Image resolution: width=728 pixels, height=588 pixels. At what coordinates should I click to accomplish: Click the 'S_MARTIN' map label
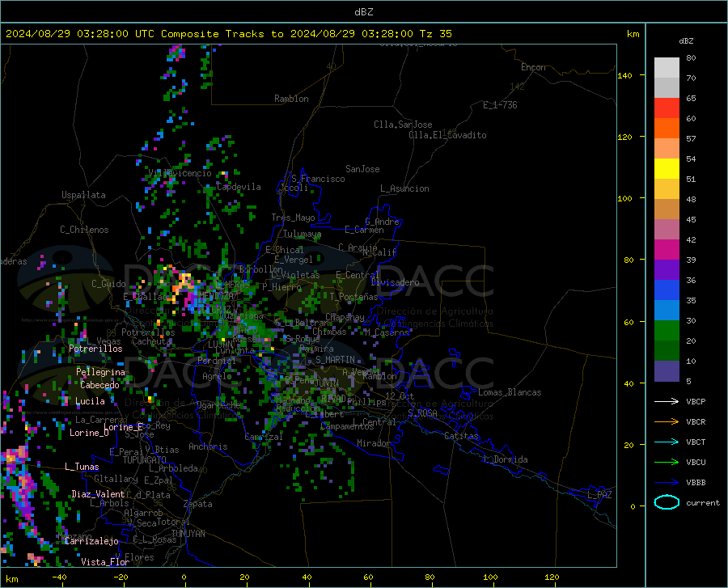(x=335, y=360)
